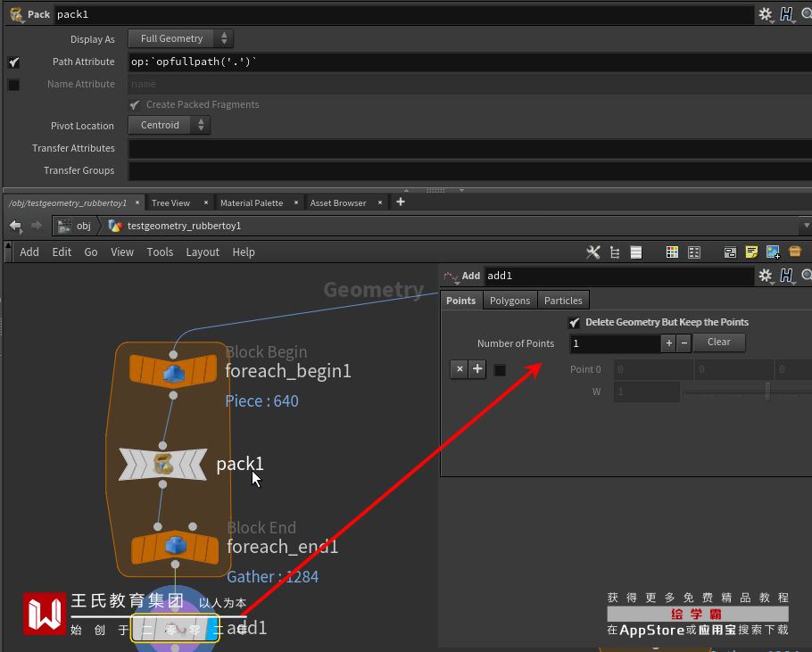The height and width of the screenshot is (652, 812).
Task: Click the W value slider in add1
Action: click(748, 392)
